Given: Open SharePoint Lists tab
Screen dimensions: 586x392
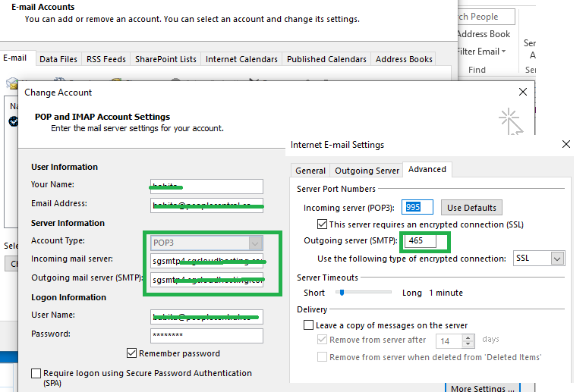Looking at the screenshot, I should (165, 59).
